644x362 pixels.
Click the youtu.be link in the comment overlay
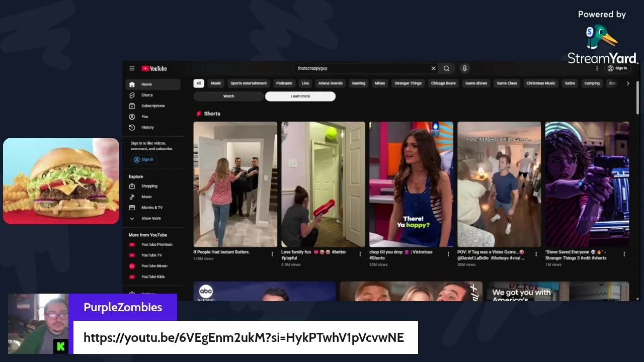(244, 337)
